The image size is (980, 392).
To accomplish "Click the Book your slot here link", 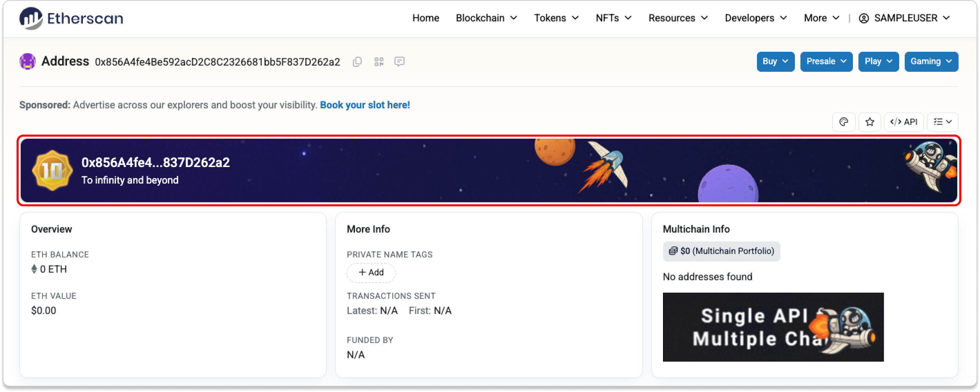I will (x=365, y=105).
